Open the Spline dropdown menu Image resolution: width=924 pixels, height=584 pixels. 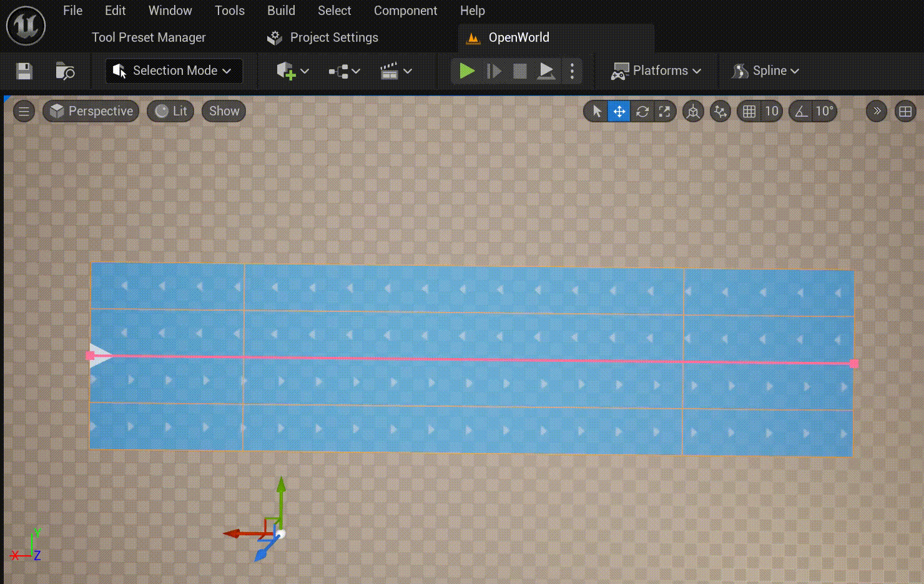pos(767,71)
